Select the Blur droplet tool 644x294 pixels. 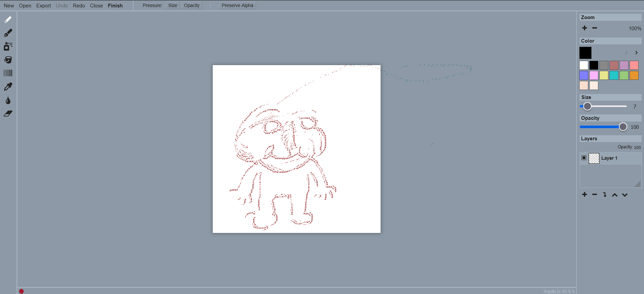click(x=8, y=100)
